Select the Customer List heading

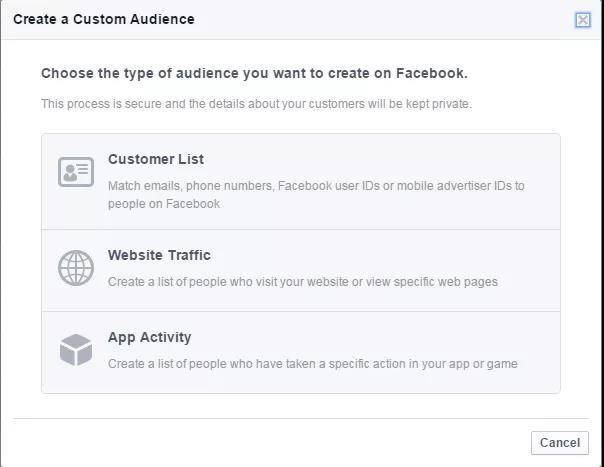coord(156,159)
